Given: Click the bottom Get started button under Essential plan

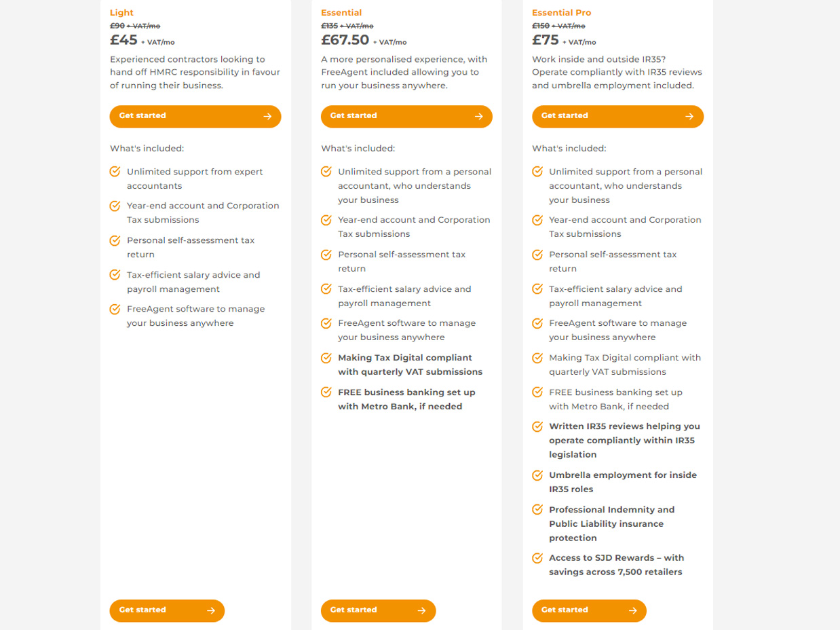Looking at the screenshot, I should (x=378, y=610).
